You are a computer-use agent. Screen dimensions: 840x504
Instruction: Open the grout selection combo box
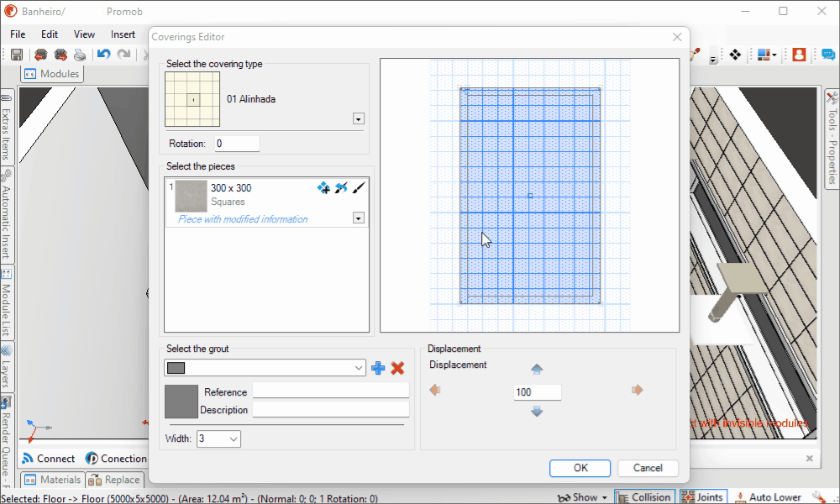tap(265, 368)
